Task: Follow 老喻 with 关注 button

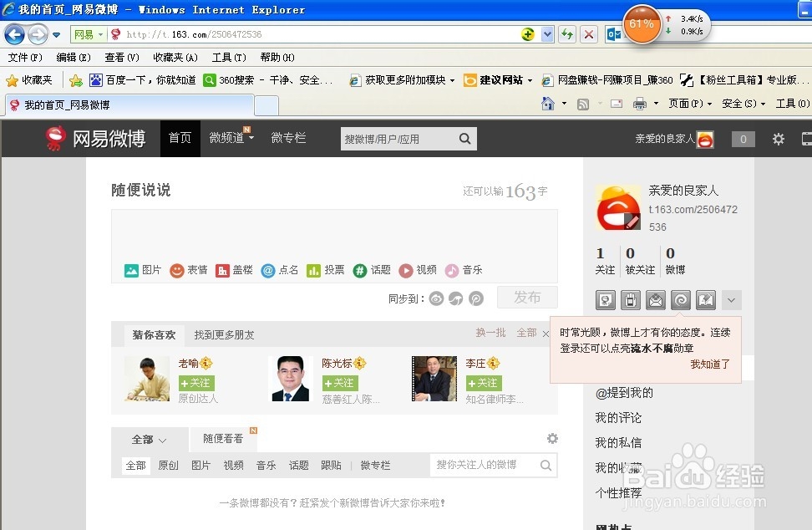Action: (196, 383)
